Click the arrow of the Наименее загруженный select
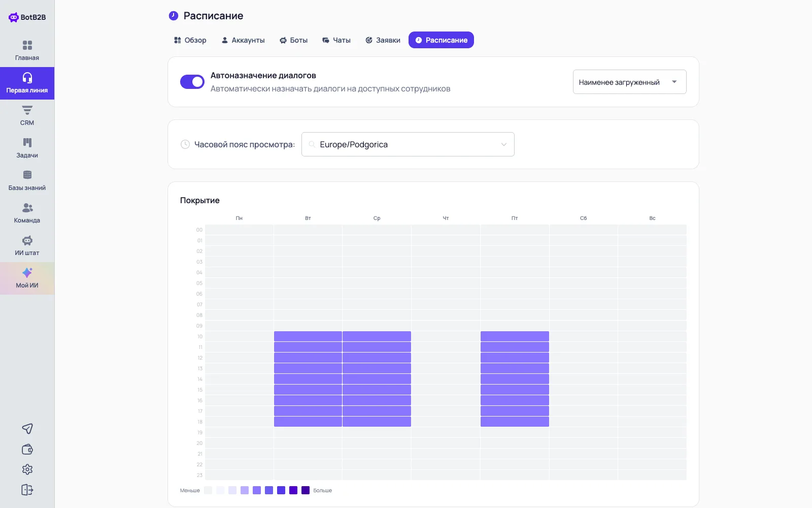This screenshot has width=812, height=508. [x=674, y=82]
